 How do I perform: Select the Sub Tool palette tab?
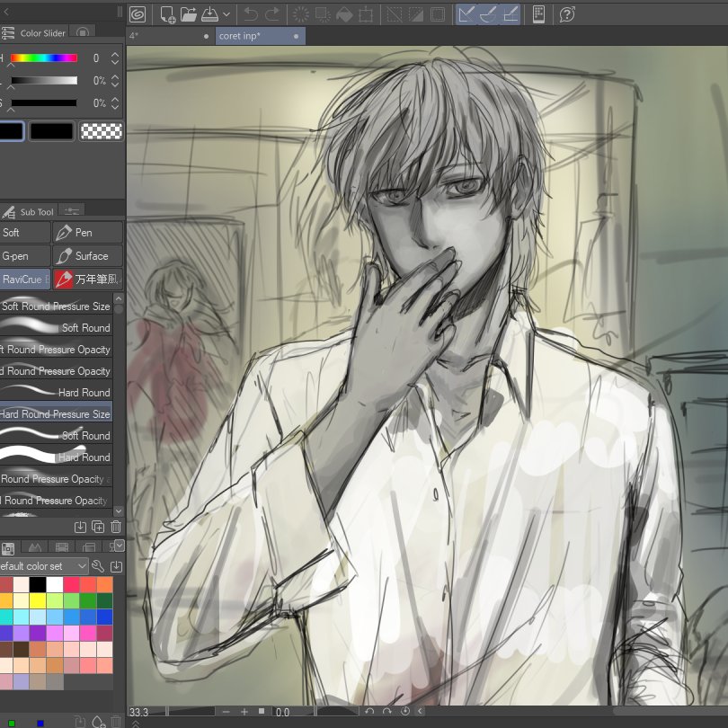[x=29, y=212]
